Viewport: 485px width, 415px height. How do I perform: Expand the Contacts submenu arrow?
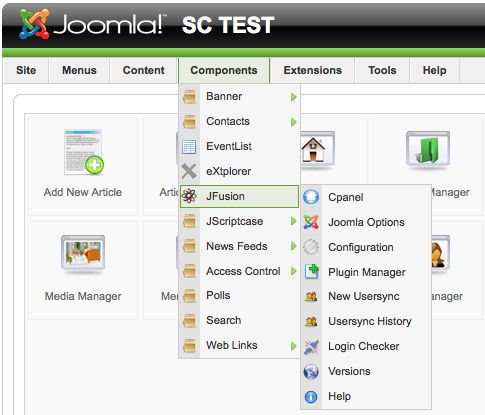pyautogui.click(x=293, y=122)
